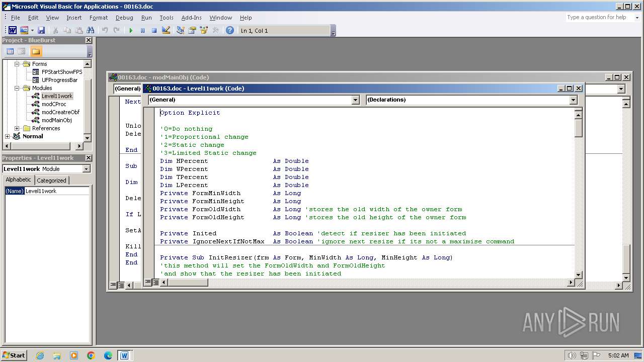Viewport: 644px width, 362px height.
Task: Click the View Microsoft Word icon
Action: 13,31
